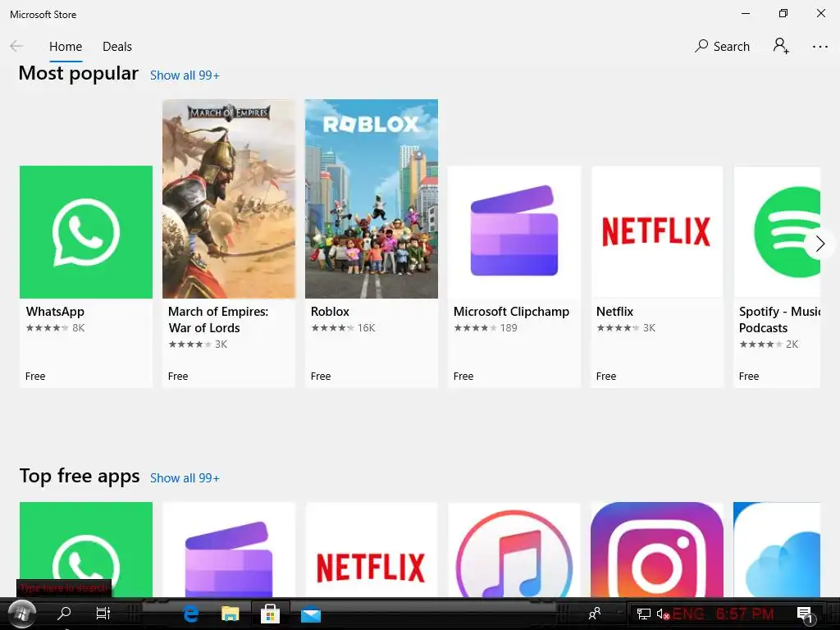Open the three-dots more menu
Screen dimensions: 840x630
pyautogui.click(x=820, y=47)
